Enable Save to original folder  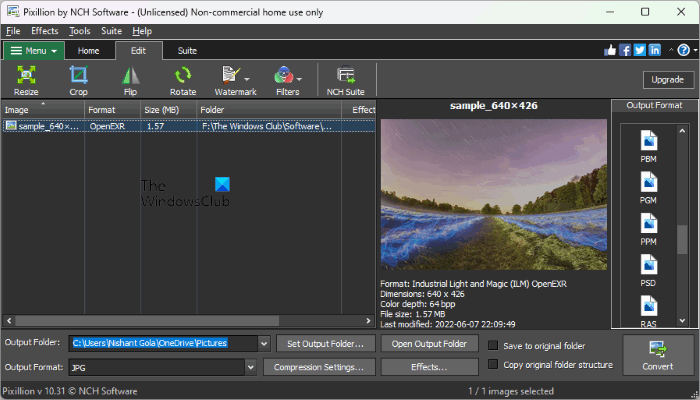click(493, 346)
